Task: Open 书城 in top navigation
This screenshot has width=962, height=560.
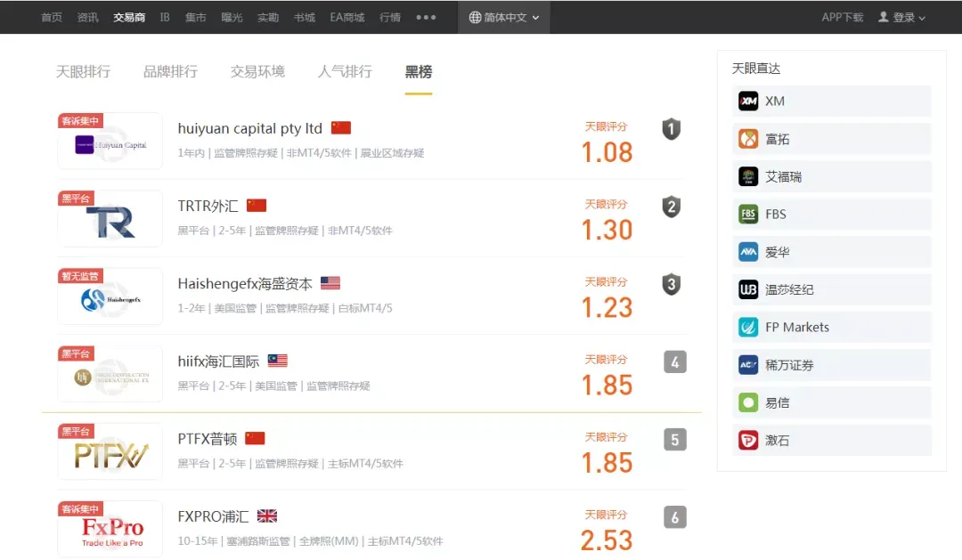Action: pyautogui.click(x=305, y=17)
